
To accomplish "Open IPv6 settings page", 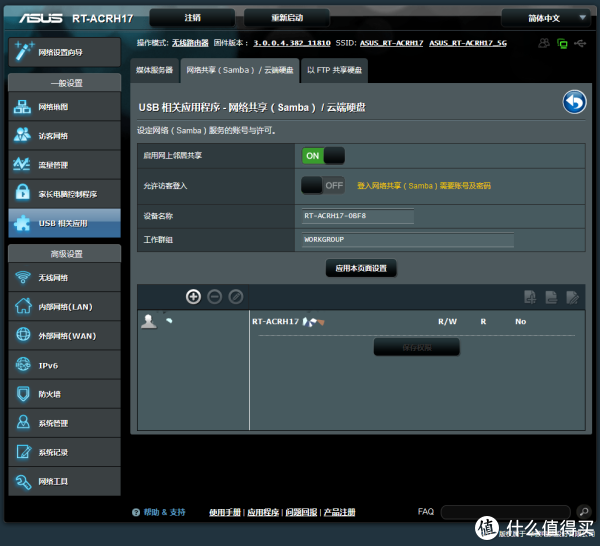I will (x=64, y=365).
